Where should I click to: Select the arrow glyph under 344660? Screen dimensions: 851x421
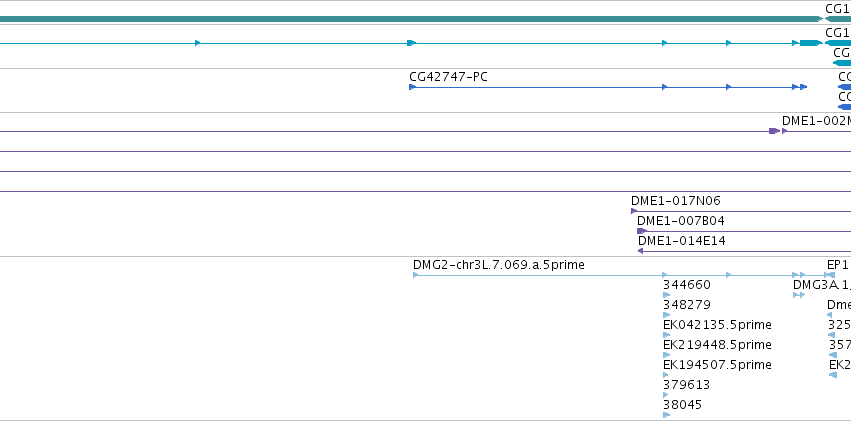(x=666, y=295)
